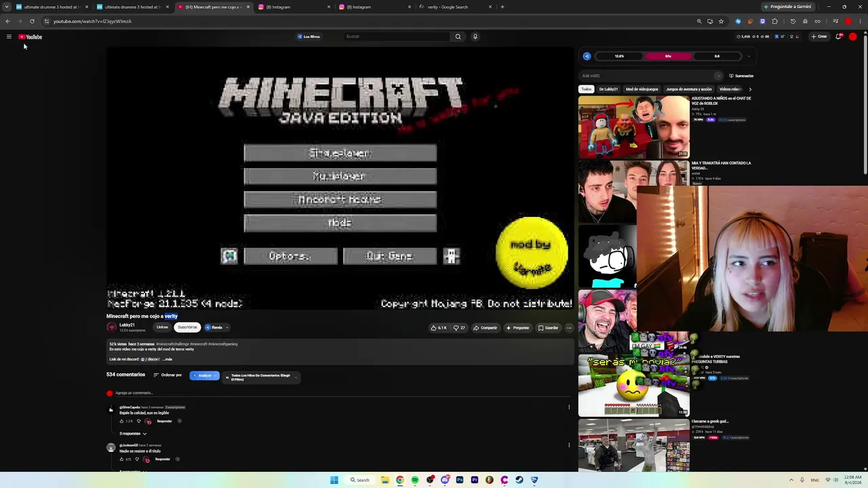Open the Ordenar por sort dropdown
Screen dimensions: 868x488
(167, 375)
